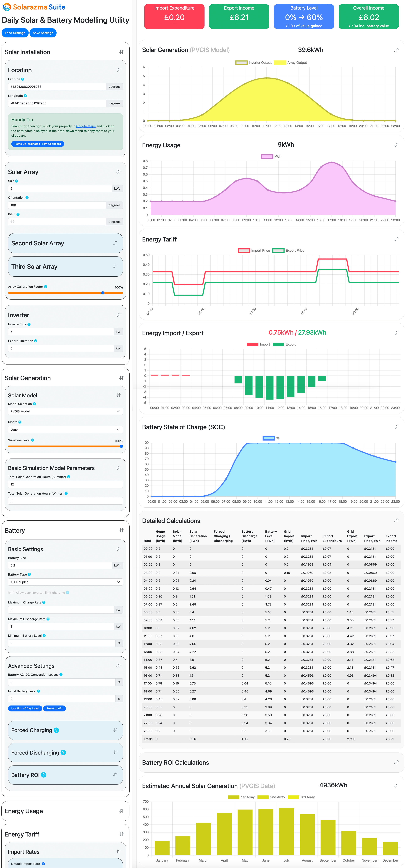Toggle kWh legend in Energy Usage chart
The height and width of the screenshot is (868, 406).
271,156
